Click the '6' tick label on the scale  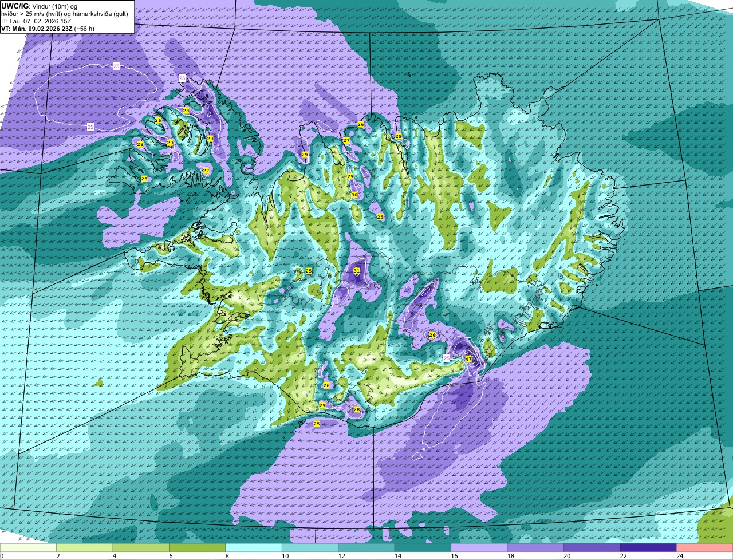click(x=171, y=556)
